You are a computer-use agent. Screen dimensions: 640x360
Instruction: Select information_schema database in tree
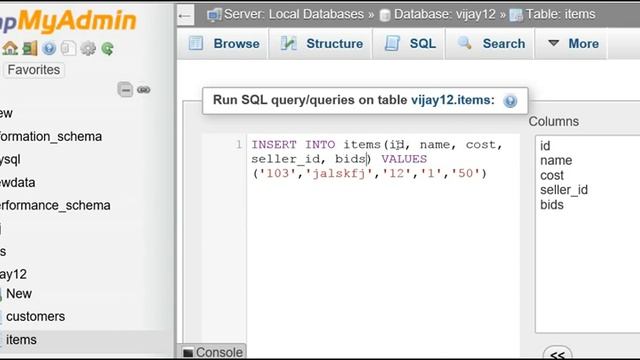pos(51,136)
